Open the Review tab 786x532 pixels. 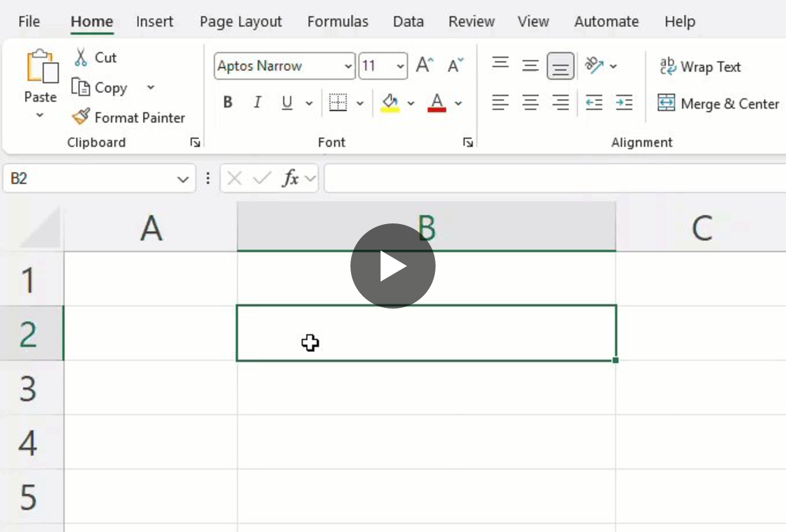[472, 22]
